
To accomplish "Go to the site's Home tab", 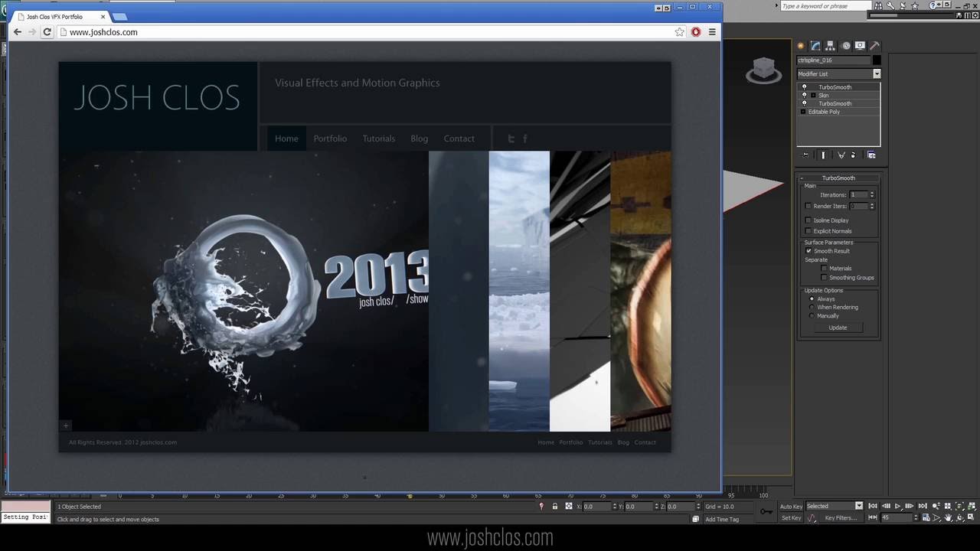I will 286,139.
